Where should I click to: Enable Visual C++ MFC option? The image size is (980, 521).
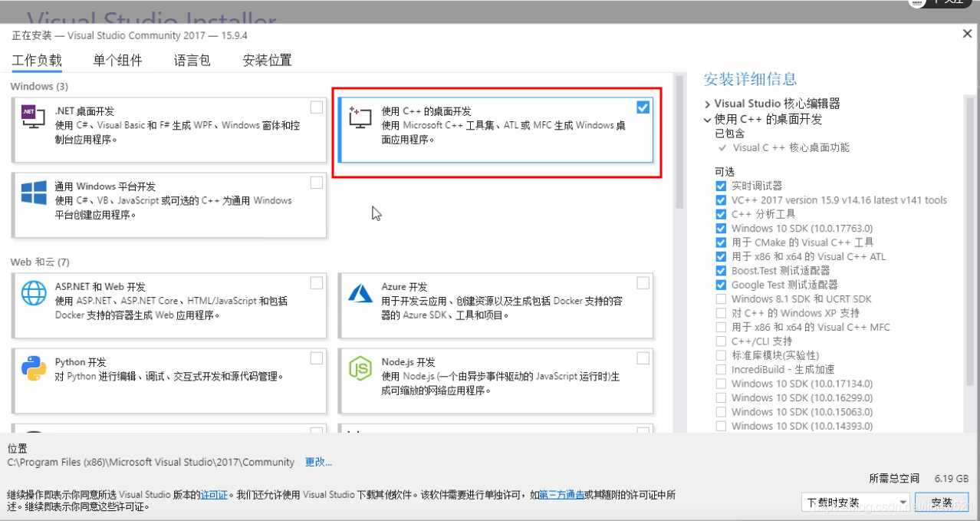click(721, 327)
